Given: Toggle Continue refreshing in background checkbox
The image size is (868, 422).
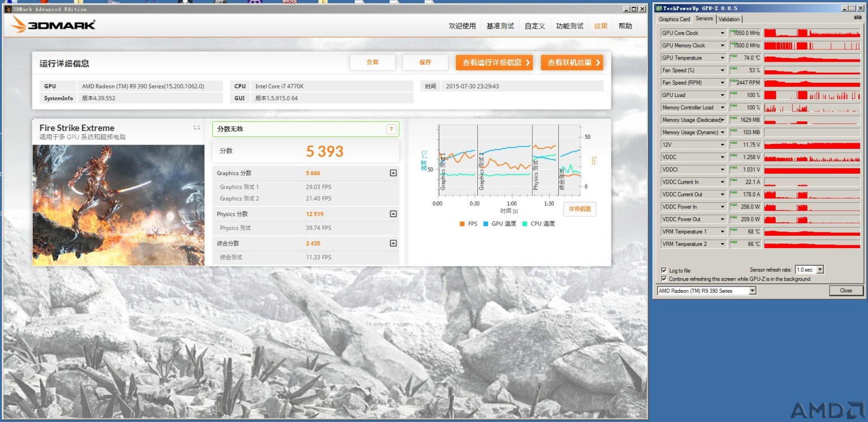Looking at the screenshot, I should coord(664,279).
